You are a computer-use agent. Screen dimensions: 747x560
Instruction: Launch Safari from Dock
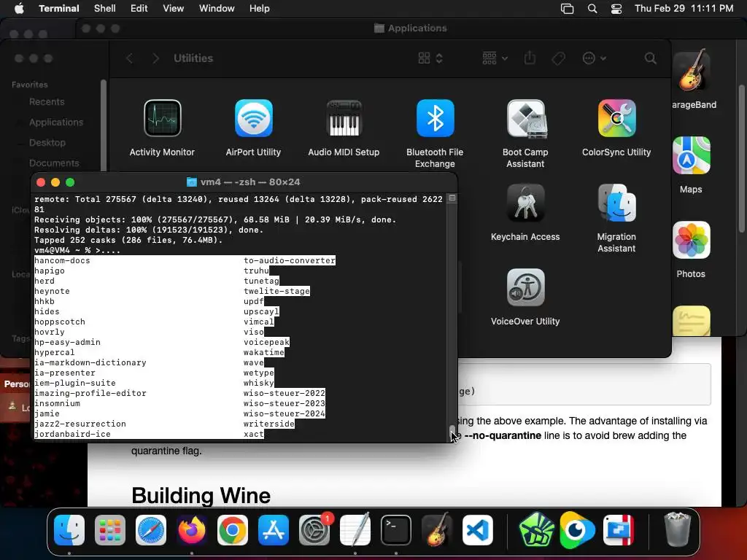[151, 530]
